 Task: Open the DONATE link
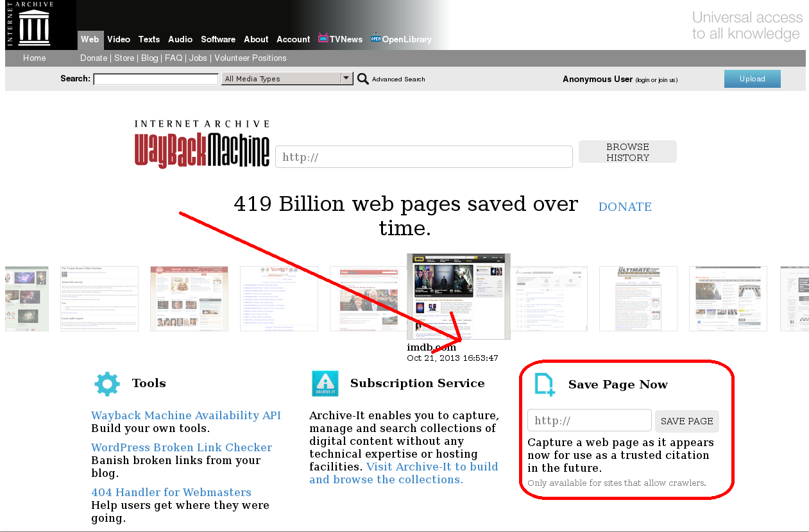(x=625, y=207)
